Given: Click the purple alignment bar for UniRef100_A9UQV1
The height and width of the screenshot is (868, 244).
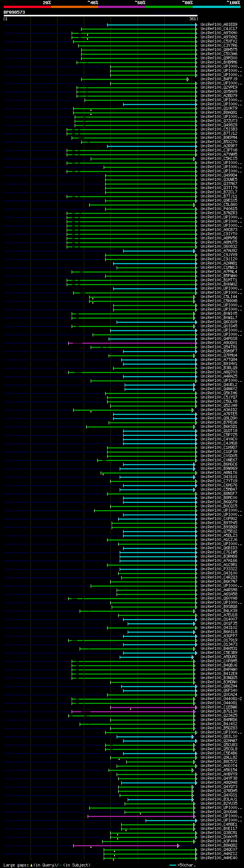Looking at the screenshot, I should tap(133, 343).
